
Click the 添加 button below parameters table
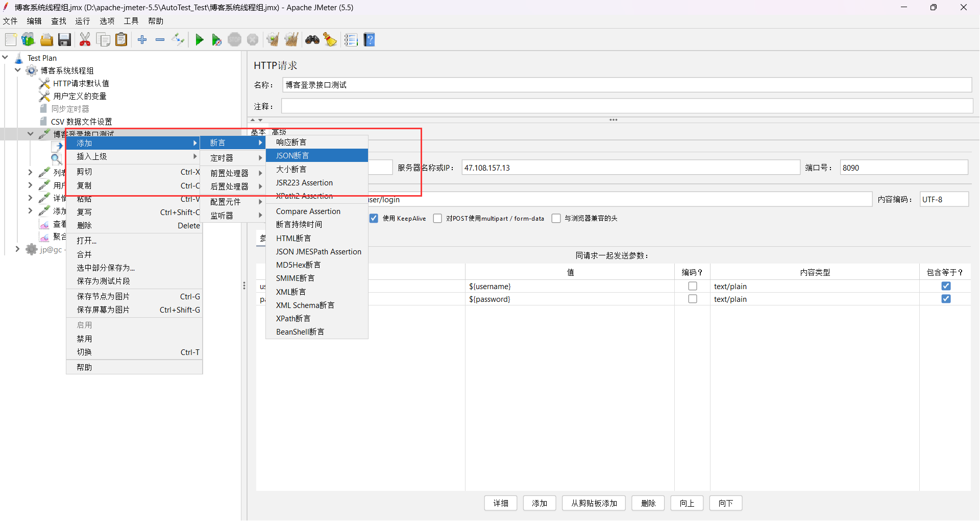pos(540,503)
